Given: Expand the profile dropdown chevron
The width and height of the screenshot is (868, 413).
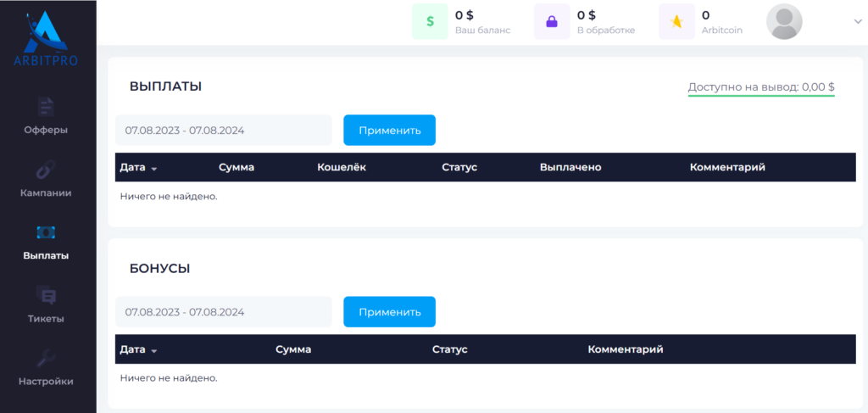Looking at the screenshot, I should click(x=858, y=20).
